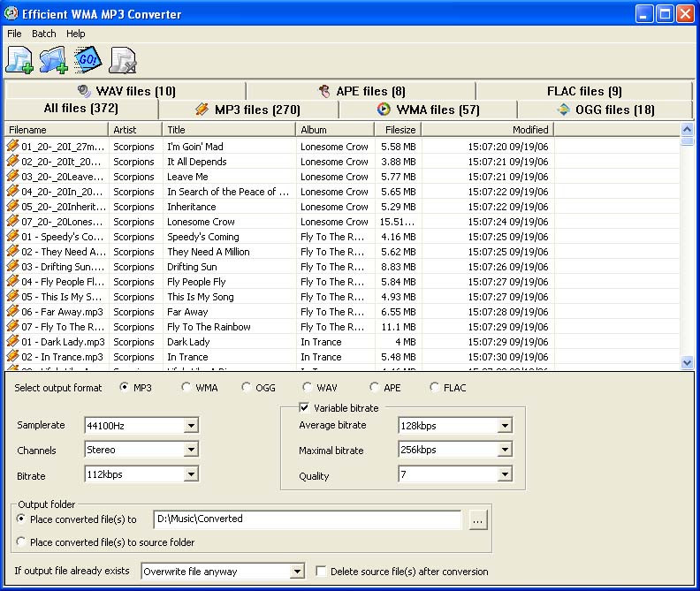Click the Add folder toolbar icon

tap(54, 60)
